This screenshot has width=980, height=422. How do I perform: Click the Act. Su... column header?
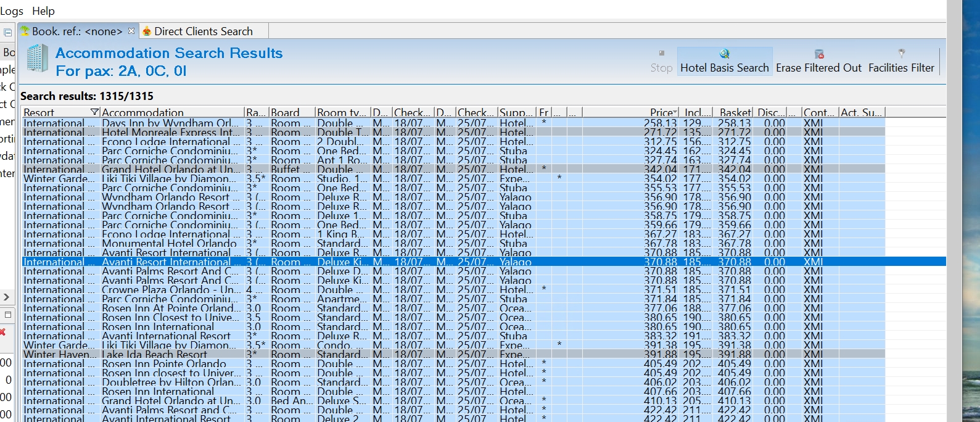pyautogui.click(x=862, y=112)
